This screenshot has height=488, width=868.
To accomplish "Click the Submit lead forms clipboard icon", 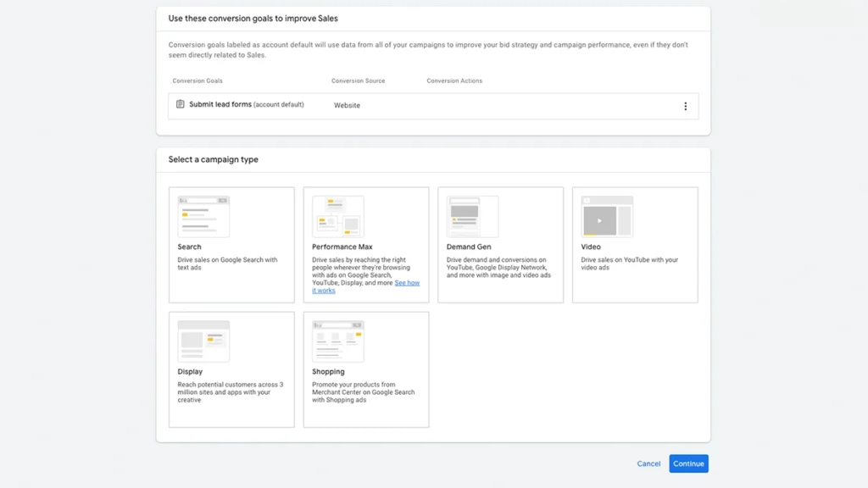I will [180, 104].
